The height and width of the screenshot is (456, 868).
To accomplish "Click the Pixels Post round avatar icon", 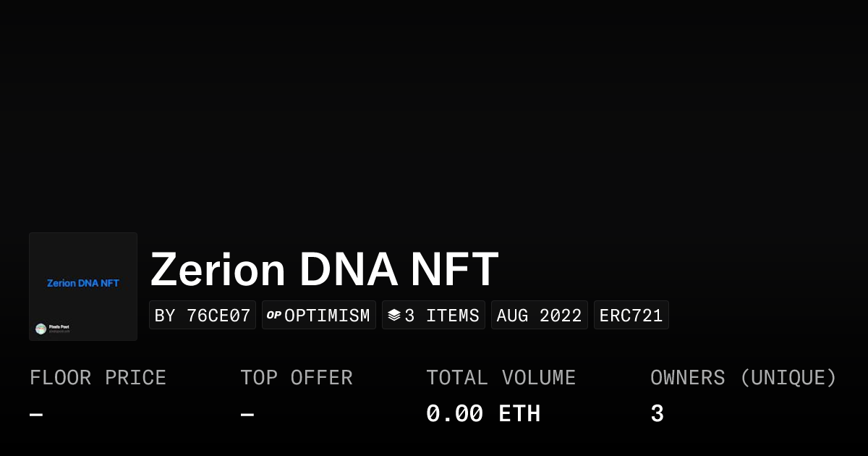I will [x=41, y=329].
